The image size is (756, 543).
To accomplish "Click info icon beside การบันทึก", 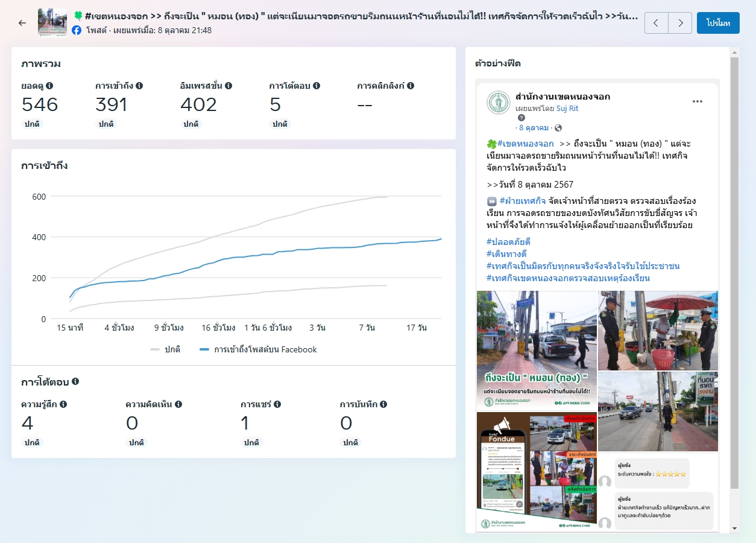I will pyautogui.click(x=383, y=404).
